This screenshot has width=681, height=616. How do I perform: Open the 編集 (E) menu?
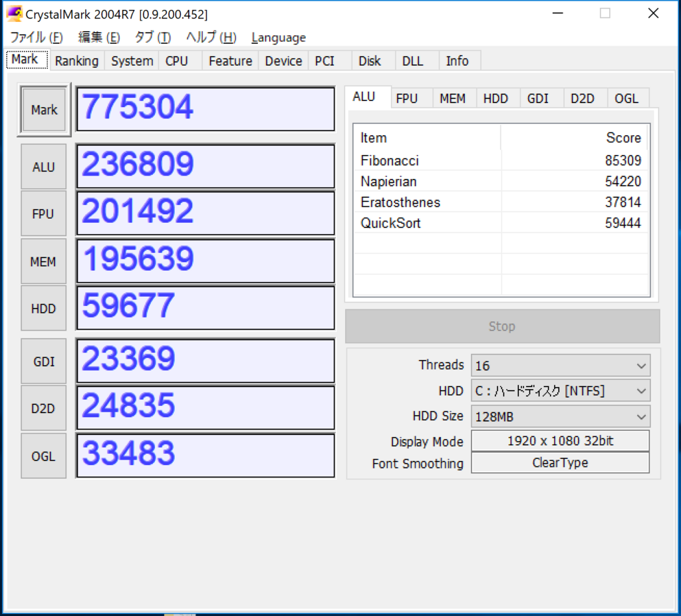tap(98, 37)
